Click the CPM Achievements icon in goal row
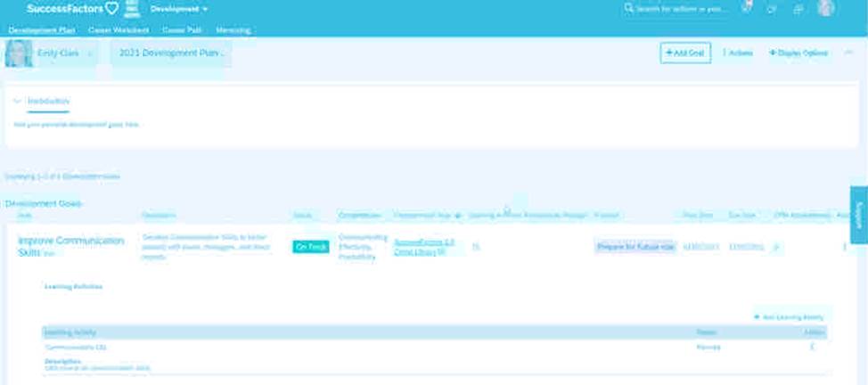 [776, 247]
